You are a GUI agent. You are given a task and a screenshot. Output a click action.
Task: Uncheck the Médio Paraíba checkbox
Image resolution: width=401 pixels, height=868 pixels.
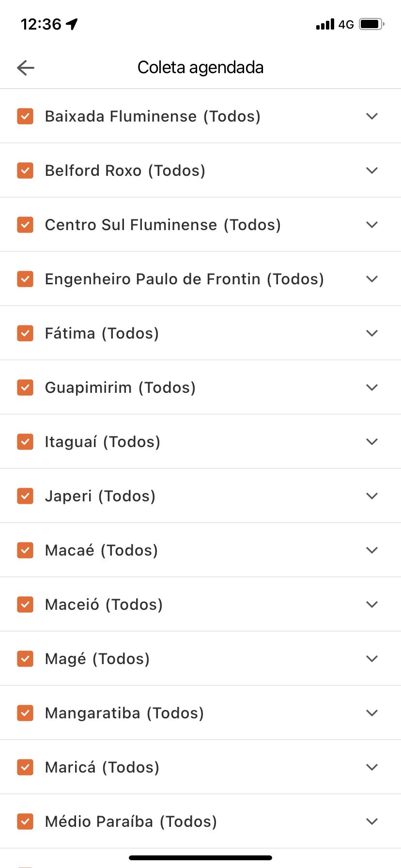[x=25, y=821]
